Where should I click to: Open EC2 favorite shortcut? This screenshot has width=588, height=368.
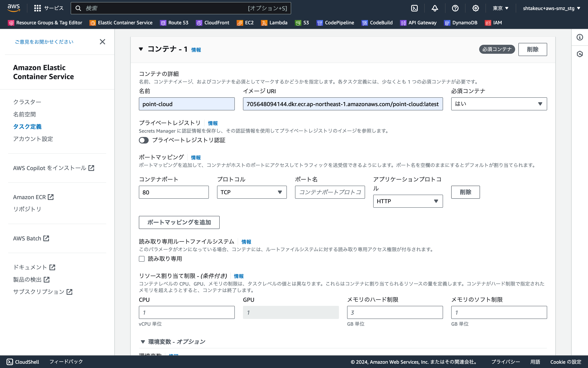245,23
